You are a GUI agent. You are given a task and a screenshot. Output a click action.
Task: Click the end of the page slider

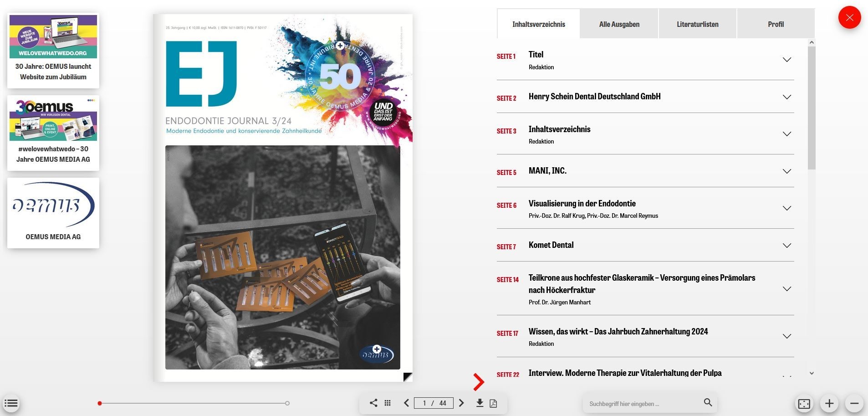coord(287,403)
